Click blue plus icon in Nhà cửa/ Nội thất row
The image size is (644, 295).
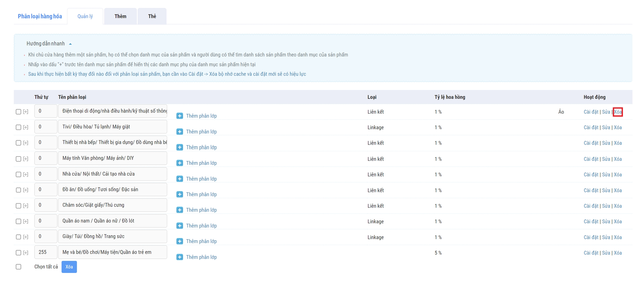pos(179,179)
